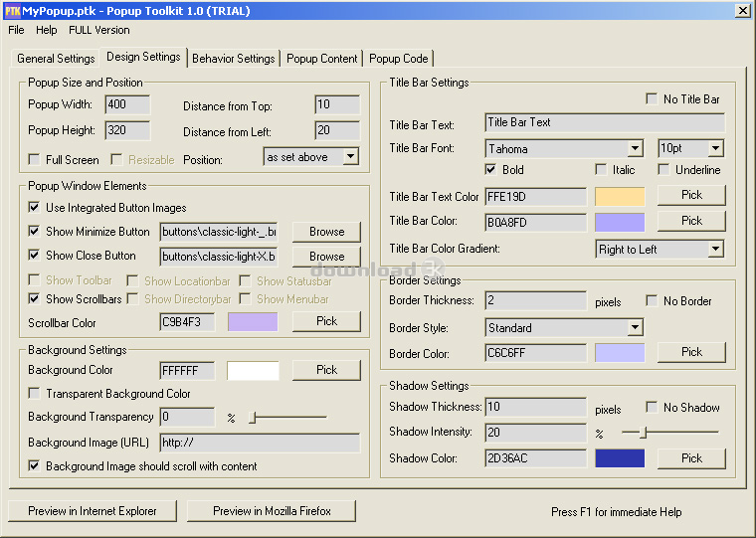The height and width of the screenshot is (538, 756).
Task: Switch to the Behavior Settings tab
Action: [x=234, y=59]
